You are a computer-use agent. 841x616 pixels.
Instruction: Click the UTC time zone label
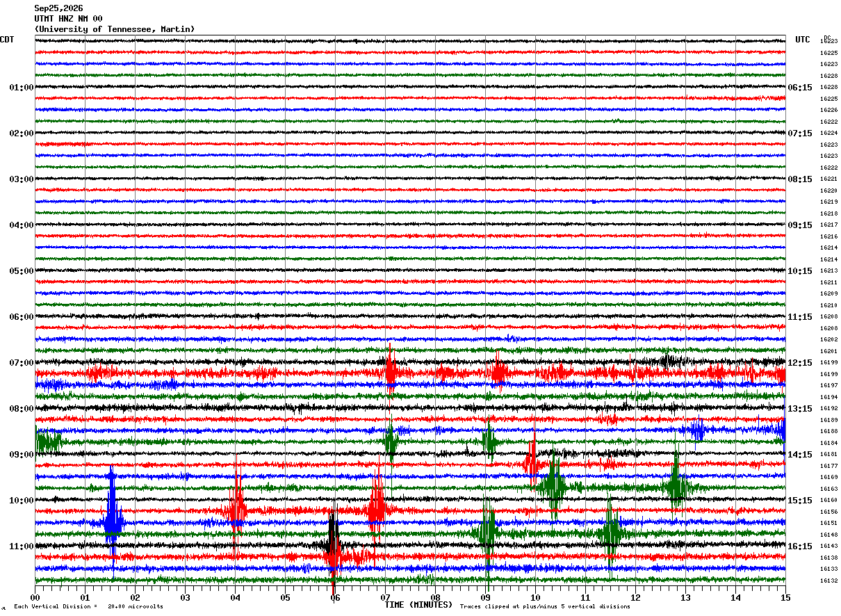point(803,40)
